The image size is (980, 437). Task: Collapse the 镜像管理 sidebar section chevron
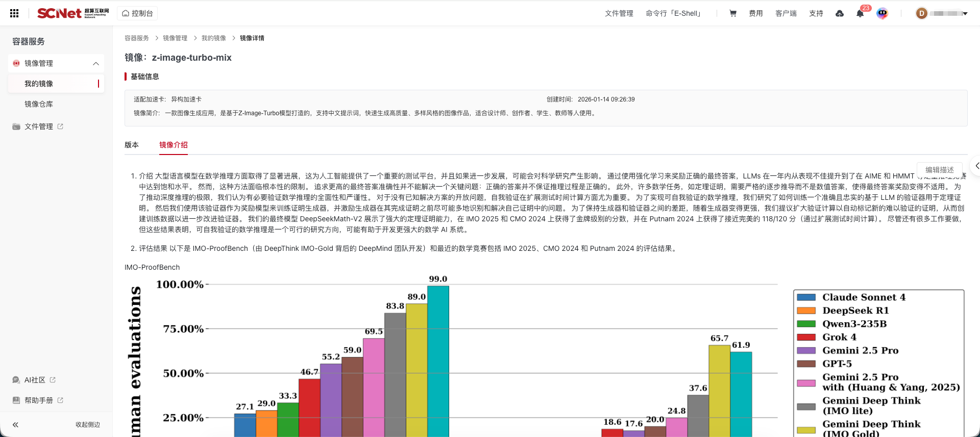click(x=95, y=63)
